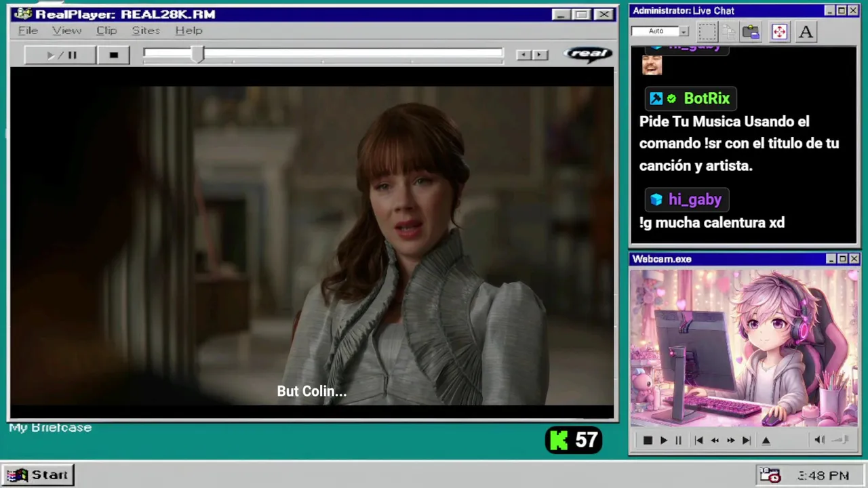
Task: Select the dashed rectangle selection tool in Live Chat
Action: (x=707, y=32)
